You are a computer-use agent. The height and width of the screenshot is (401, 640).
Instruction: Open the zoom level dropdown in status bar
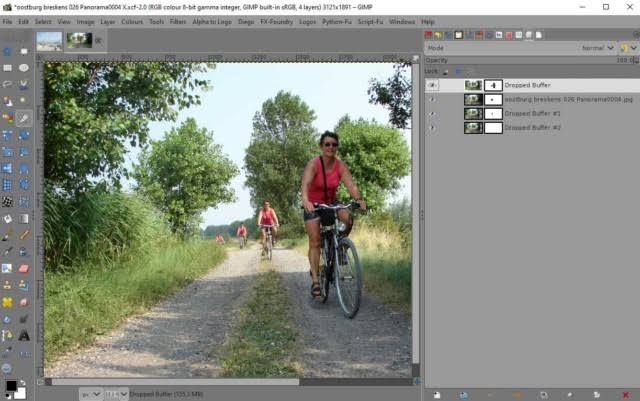coord(116,394)
